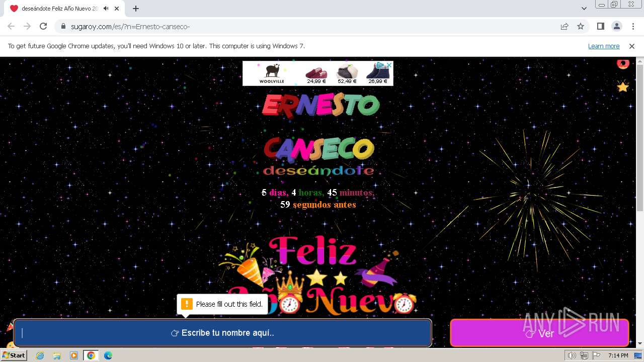Open the Action Center flag icon
Screen dimensions: 644x362
[596, 355]
